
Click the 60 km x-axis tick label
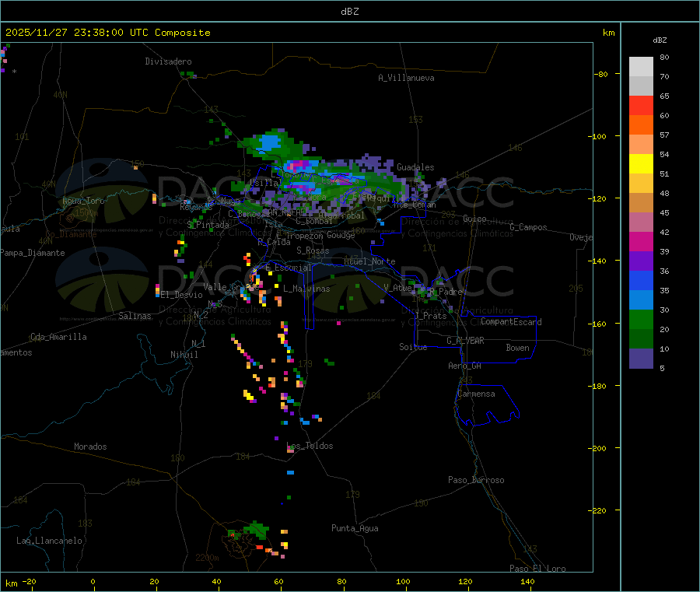278,581
